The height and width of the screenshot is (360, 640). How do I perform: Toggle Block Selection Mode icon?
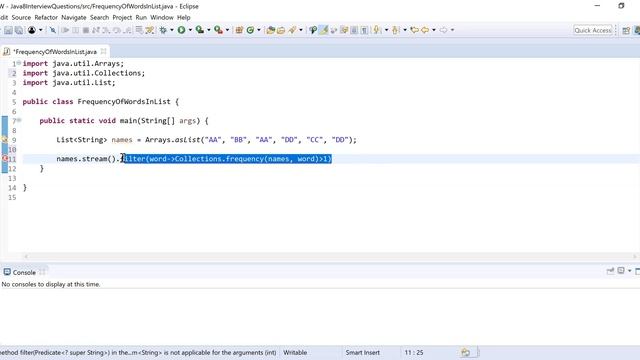(354, 30)
